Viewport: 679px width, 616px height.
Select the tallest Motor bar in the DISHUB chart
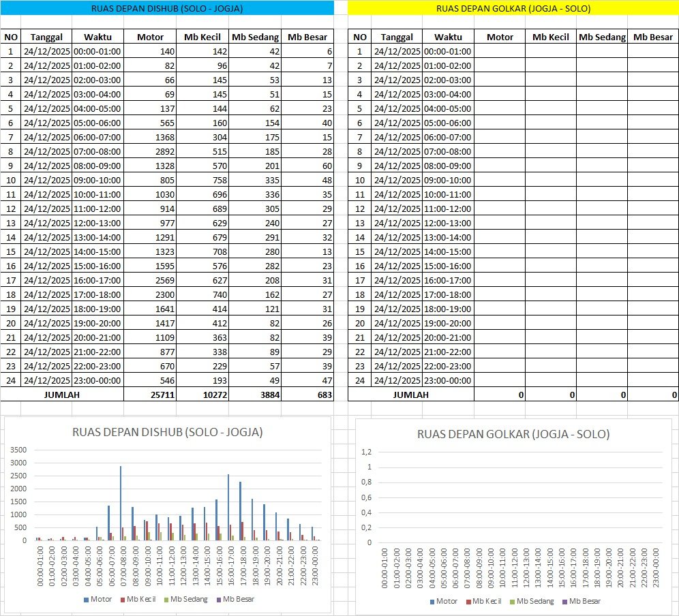point(121,503)
